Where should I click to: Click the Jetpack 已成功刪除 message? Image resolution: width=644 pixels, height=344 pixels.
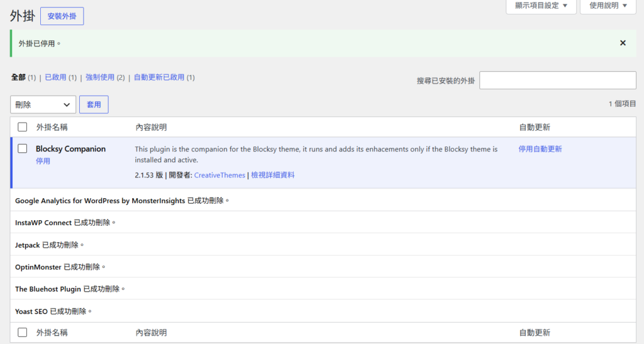click(x=49, y=245)
